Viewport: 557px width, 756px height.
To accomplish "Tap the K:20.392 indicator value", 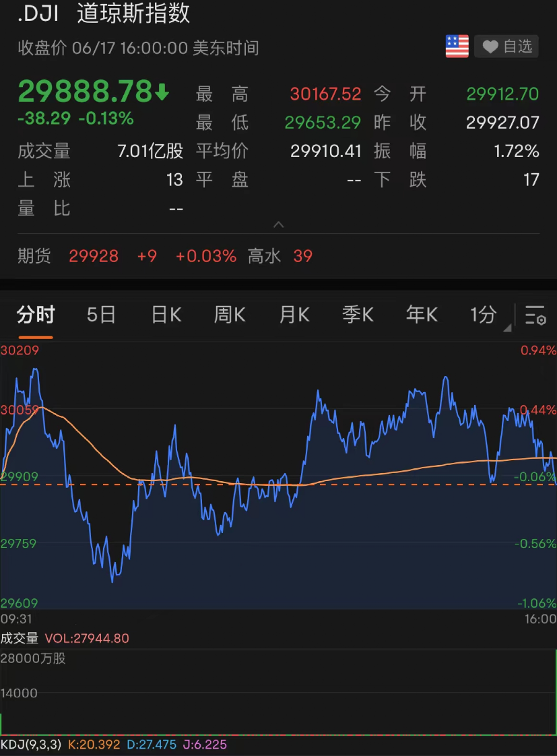I will coord(94,745).
